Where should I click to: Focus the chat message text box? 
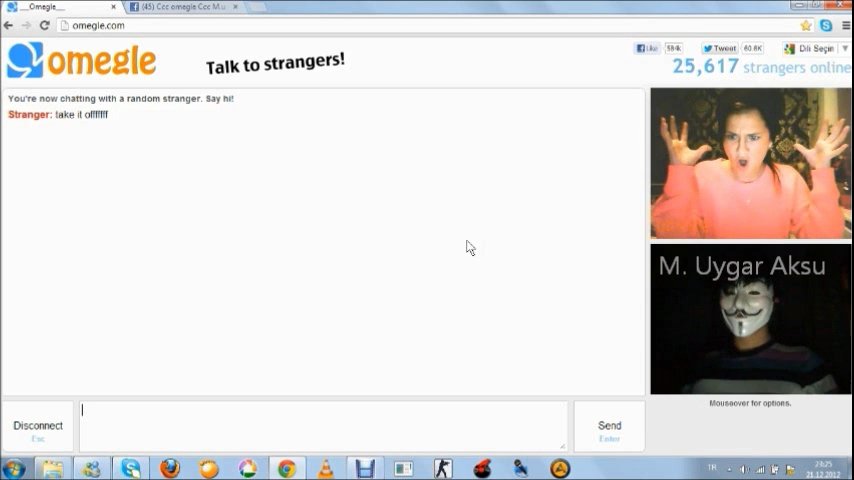click(x=323, y=427)
